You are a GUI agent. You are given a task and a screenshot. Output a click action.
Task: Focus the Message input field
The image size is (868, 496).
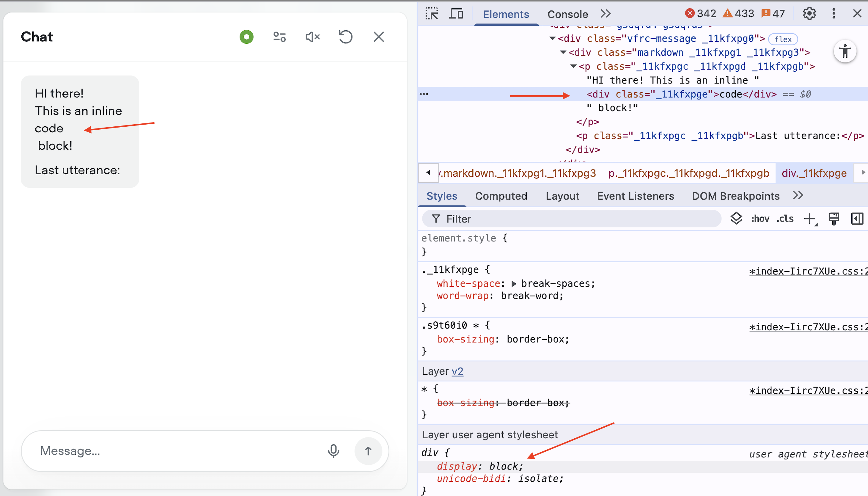pos(177,451)
